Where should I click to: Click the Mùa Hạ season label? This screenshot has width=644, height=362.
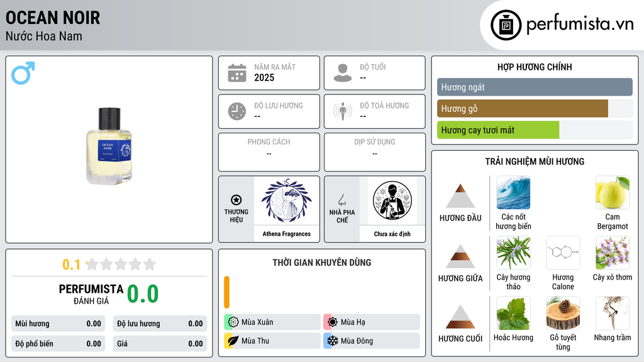pyautogui.click(x=353, y=322)
